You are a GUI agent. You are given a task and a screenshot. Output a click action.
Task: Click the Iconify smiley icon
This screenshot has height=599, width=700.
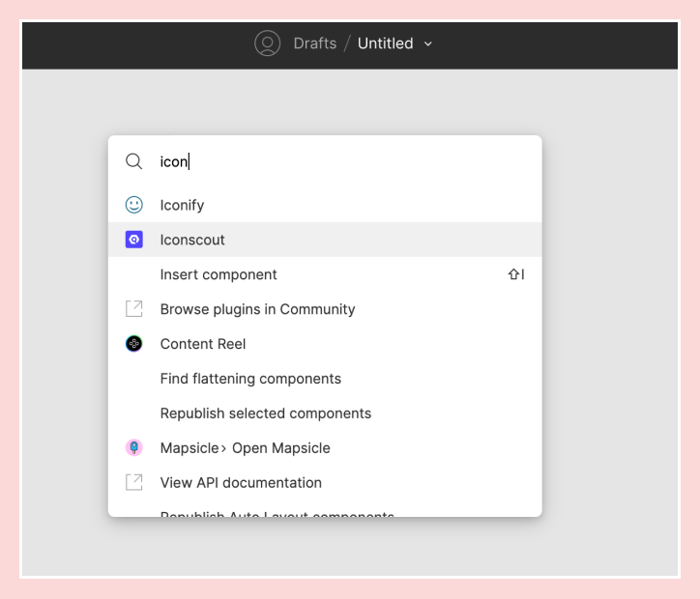pyautogui.click(x=134, y=205)
